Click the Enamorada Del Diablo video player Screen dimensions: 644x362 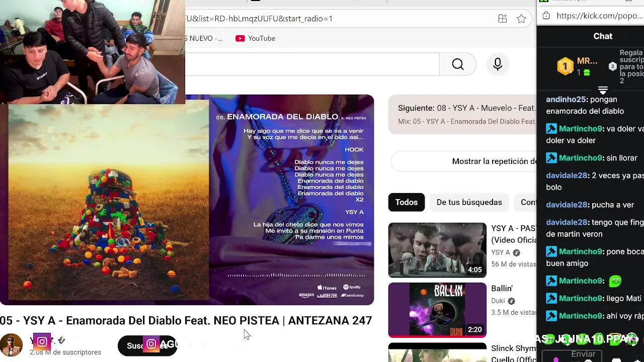[x=187, y=200]
